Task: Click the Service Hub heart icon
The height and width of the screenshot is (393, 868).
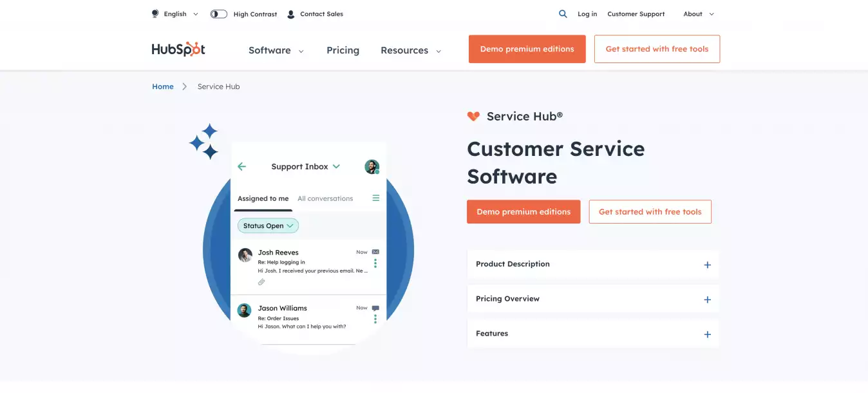Action: 473,117
